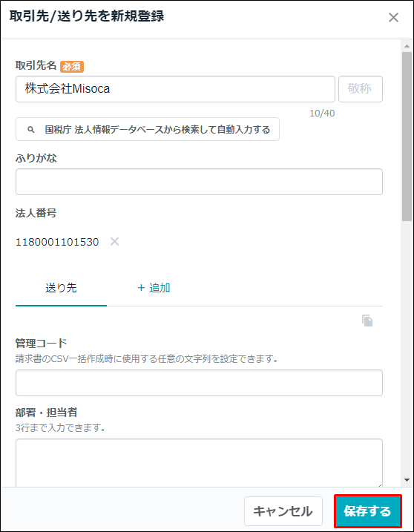This screenshot has width=414, height=532.
Task: Click into the ふりがな input field
Action: (x=199, y=182)
